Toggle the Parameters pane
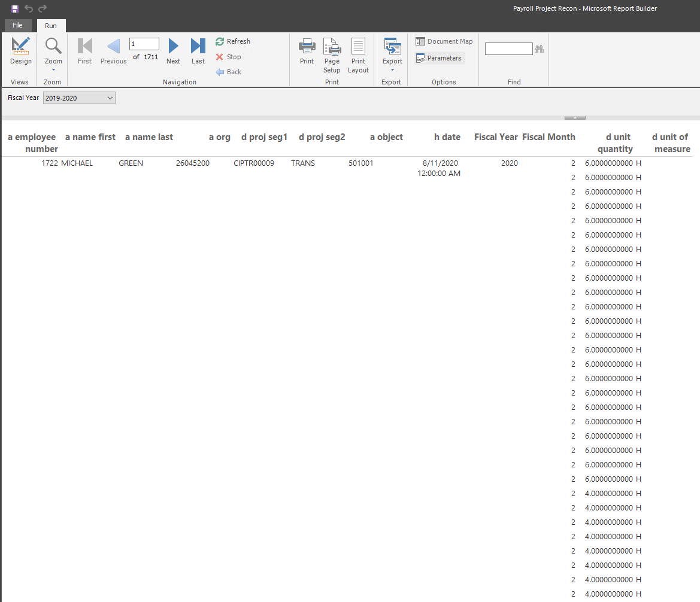This screenshot has width=700, height=602. [x=439, y=58]
